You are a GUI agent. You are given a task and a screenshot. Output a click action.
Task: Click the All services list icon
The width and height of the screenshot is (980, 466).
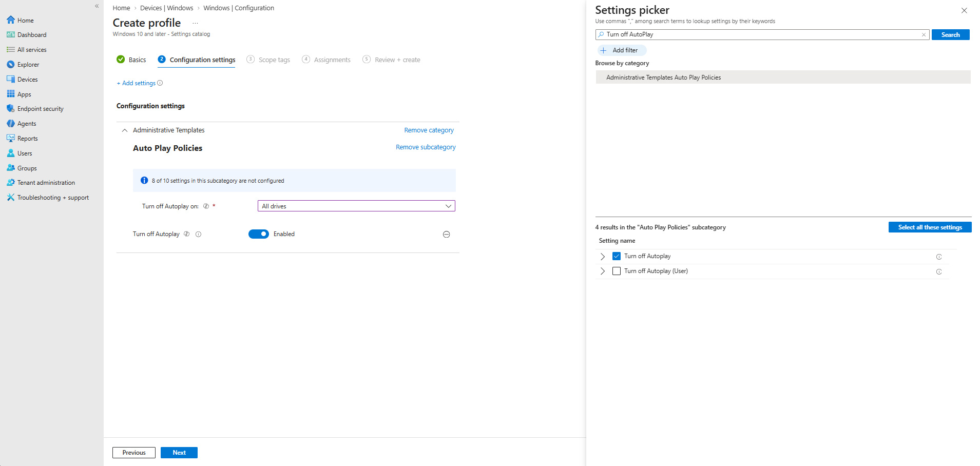(11, 50)
